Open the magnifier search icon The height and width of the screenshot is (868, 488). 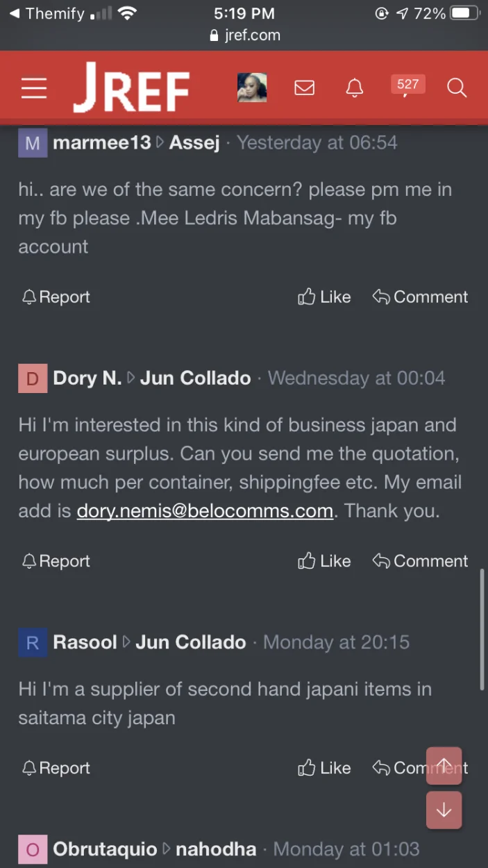click(x=457, y=88)
